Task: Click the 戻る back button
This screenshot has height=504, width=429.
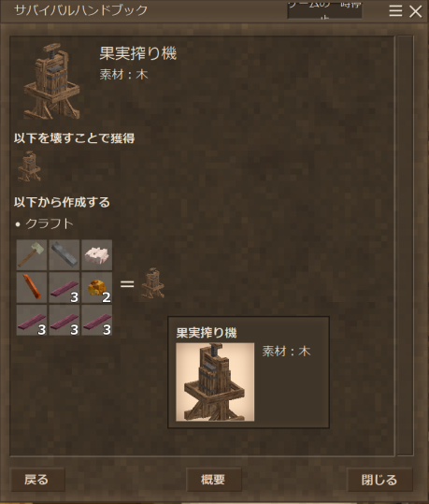Action: click(38, 480)
